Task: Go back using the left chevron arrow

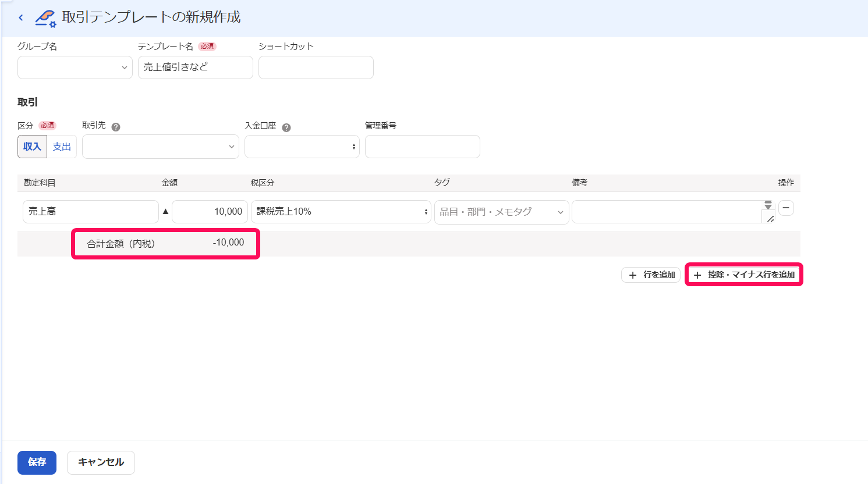Action: pyautogui.click(x=21, y=17)
